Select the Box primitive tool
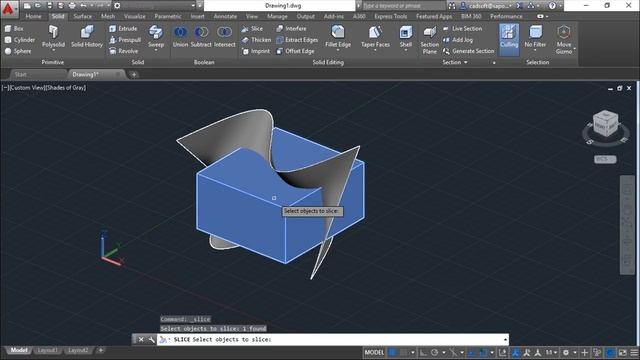Screen dimensions: 640x360 point(14,29)
